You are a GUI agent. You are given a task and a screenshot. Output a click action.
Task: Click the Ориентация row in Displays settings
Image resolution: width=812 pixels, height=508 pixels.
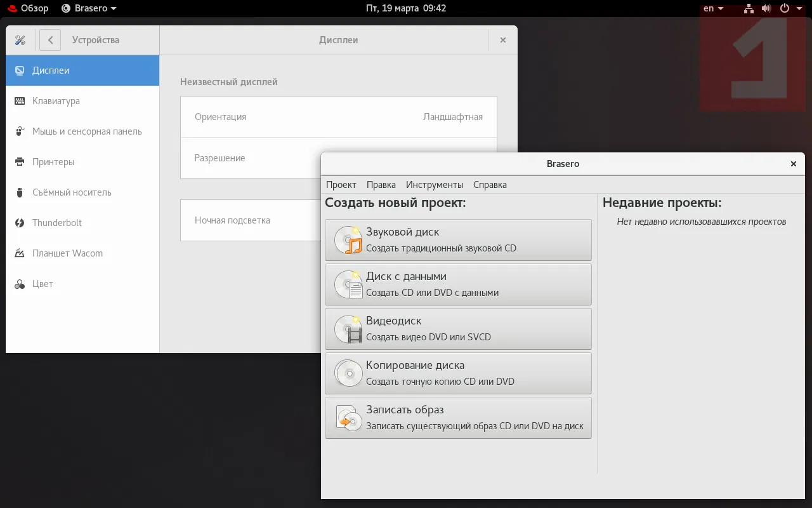click(339, 117)
